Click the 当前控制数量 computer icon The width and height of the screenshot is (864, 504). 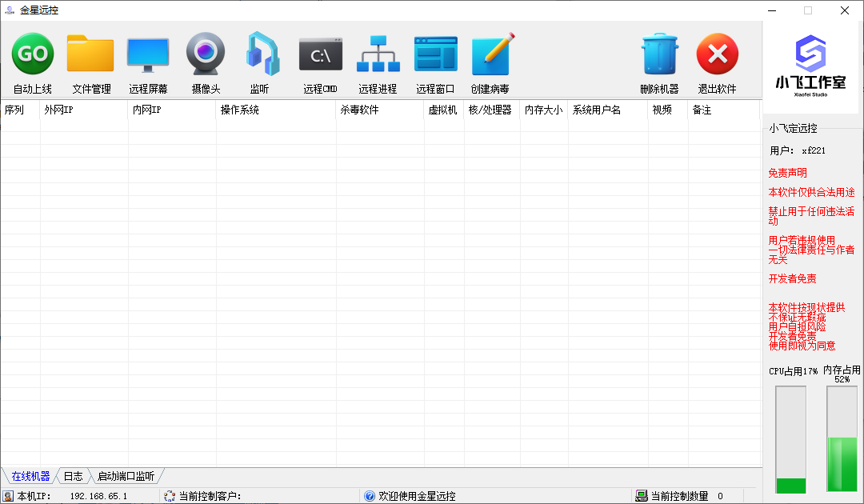pos(642,496)
